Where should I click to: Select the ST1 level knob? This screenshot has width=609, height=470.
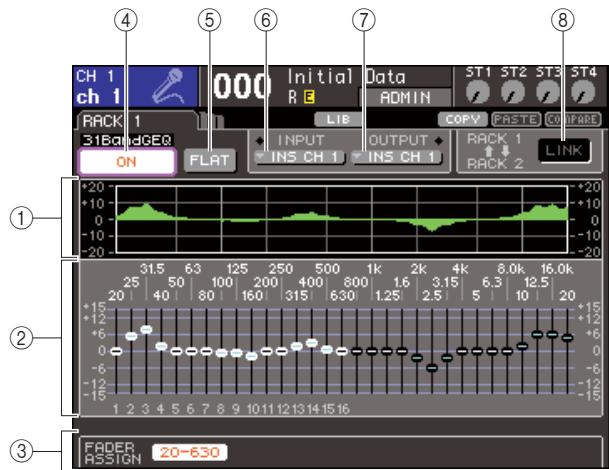coord(478,92)
